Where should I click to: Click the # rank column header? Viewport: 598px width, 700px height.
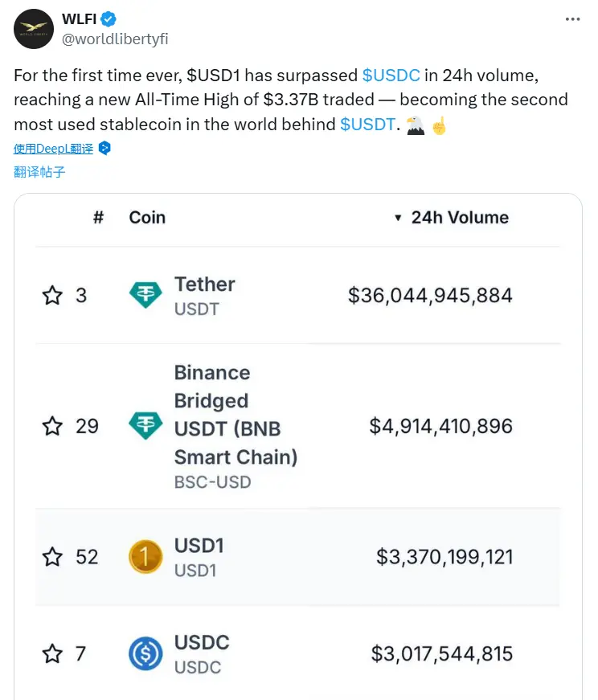(x=98, y=218)
